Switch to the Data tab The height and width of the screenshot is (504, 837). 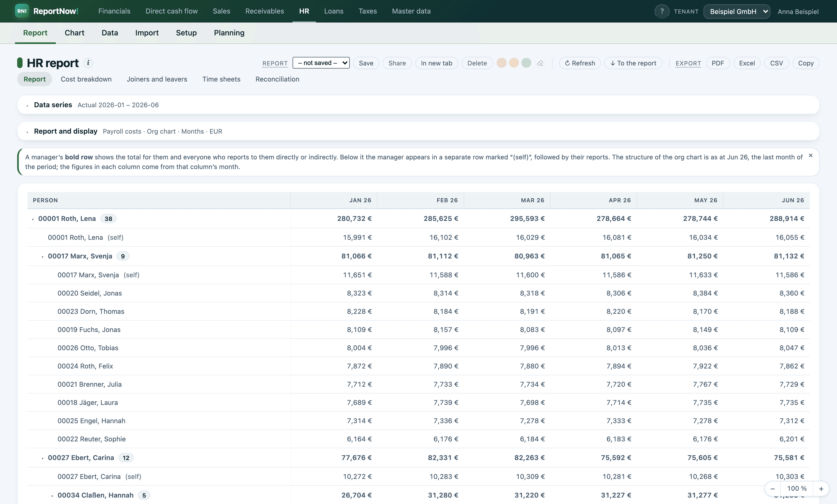110,33
